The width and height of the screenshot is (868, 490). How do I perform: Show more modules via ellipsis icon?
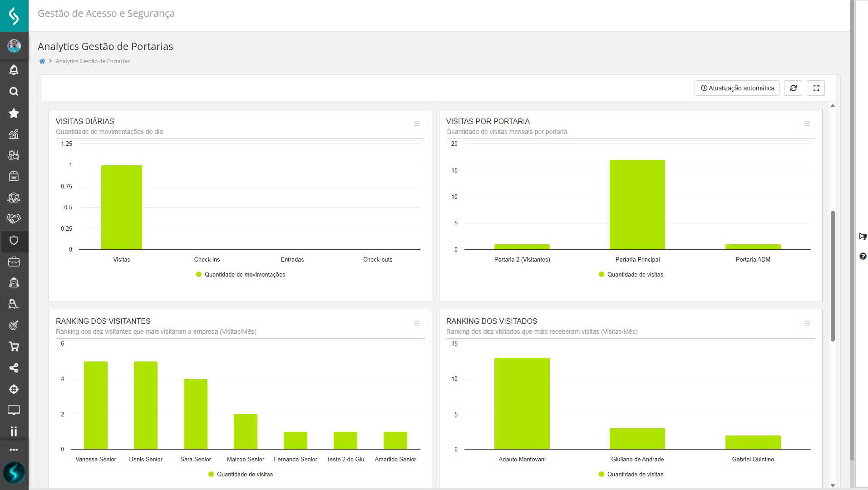tap(14, 450)
